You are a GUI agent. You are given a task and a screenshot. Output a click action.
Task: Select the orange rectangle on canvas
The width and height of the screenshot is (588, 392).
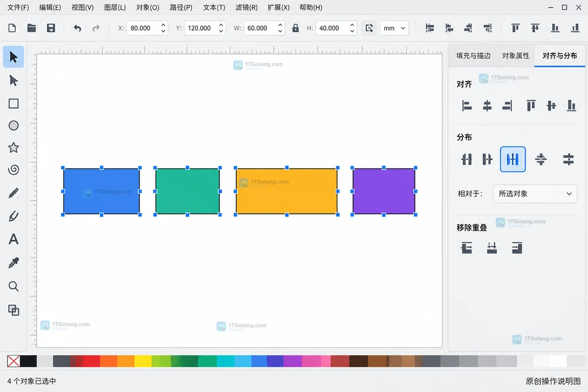tap(287, 191)
